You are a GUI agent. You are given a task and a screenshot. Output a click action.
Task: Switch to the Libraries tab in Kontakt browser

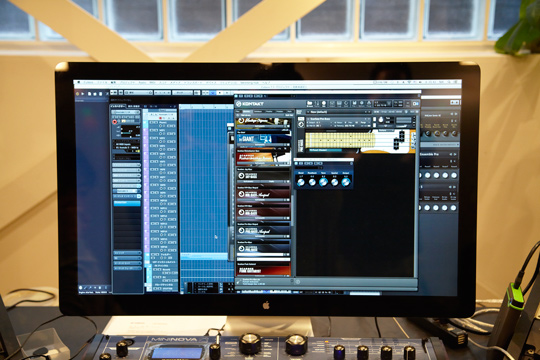[247, 112]
